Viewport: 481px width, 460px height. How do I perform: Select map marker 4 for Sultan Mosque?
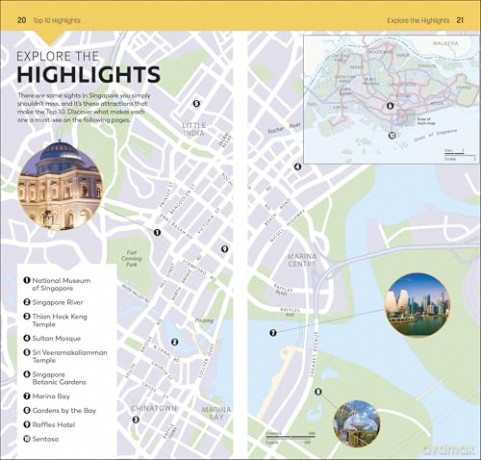coord(297,166)
